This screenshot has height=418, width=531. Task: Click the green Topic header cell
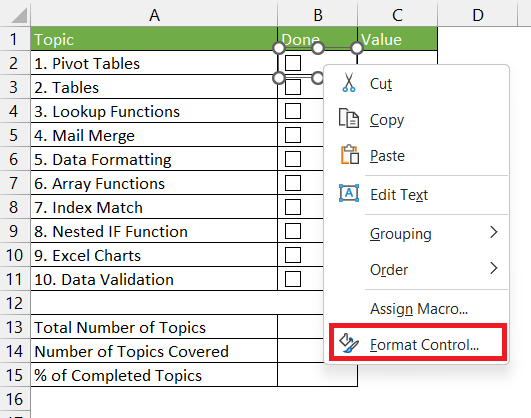154,39
